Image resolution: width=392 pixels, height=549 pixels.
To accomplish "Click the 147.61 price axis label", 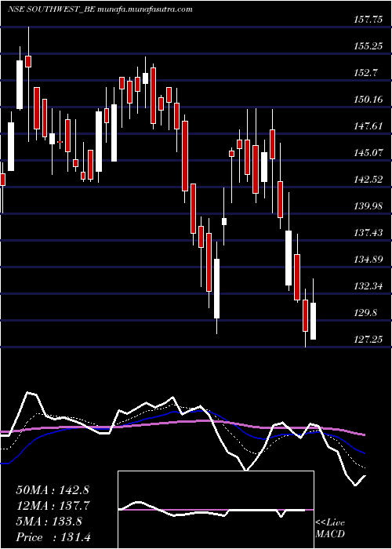I will point(368,126).
